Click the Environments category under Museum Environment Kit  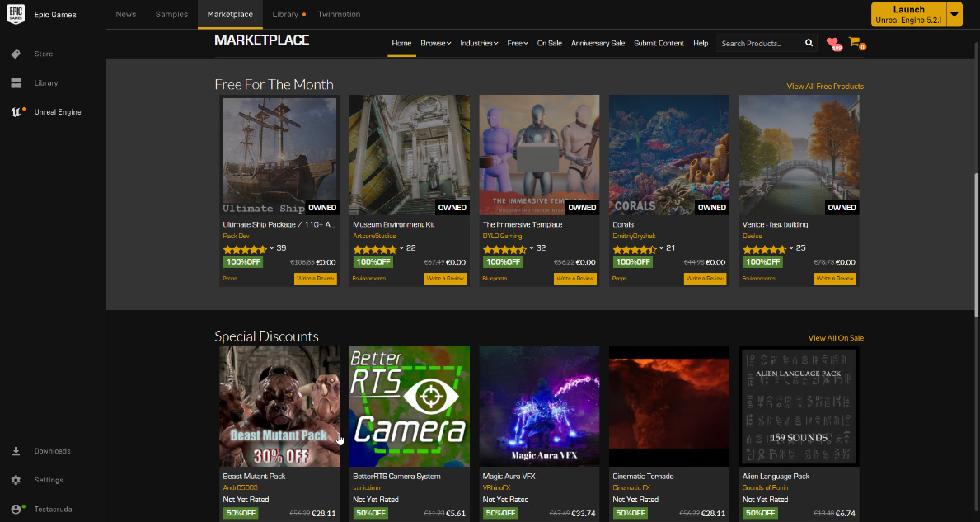pos(368,279)
